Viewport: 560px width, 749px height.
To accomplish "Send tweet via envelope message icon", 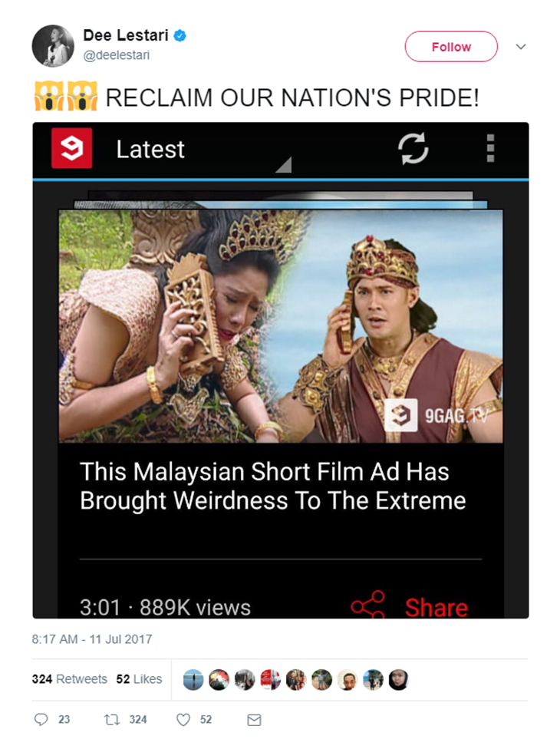I will coord(254,720).
